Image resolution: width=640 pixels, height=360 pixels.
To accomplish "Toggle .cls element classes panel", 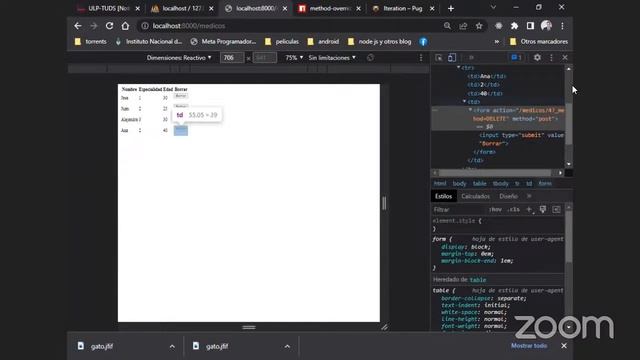I will point(513,209).
